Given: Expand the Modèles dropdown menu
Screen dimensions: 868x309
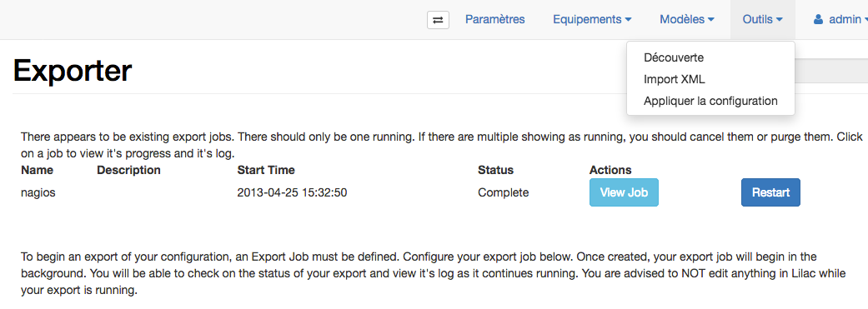Looking at the screenshot, I should click(x=687, y=19).
